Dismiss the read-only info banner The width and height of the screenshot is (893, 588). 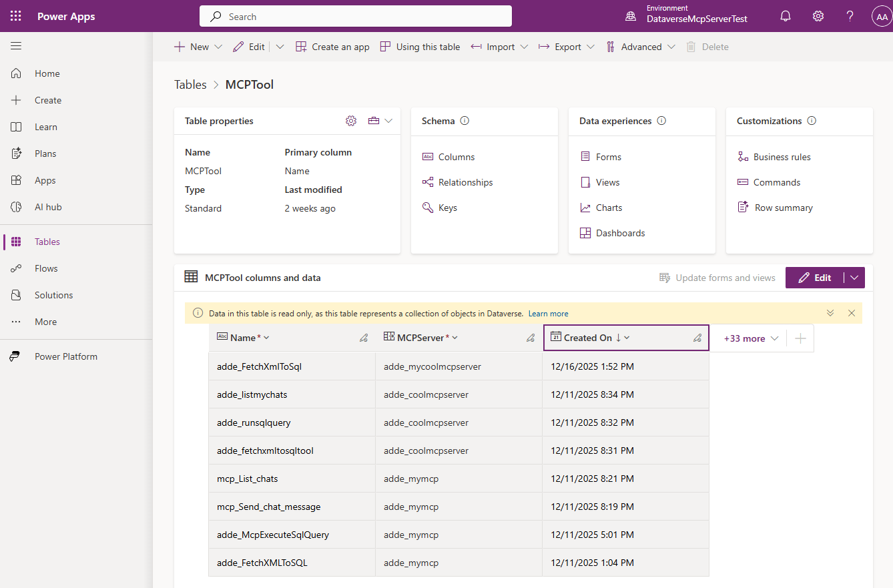[852, 313]
